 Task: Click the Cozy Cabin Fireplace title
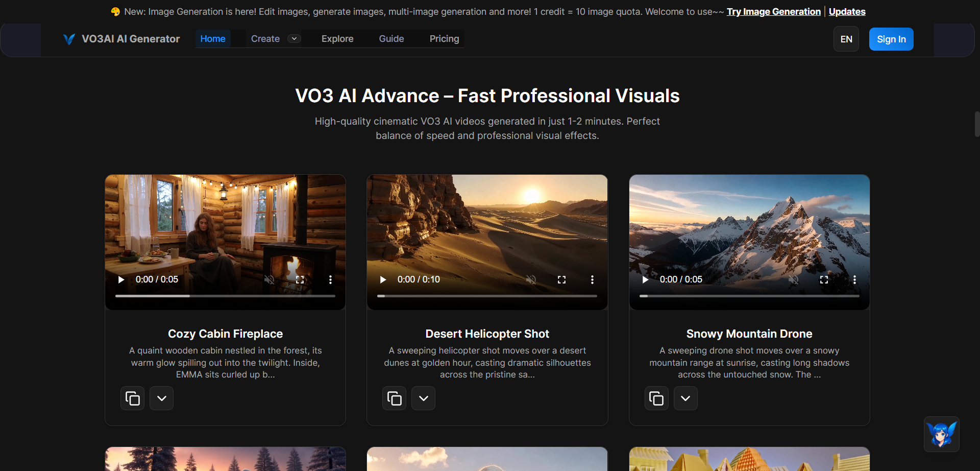tap(225, 334)
